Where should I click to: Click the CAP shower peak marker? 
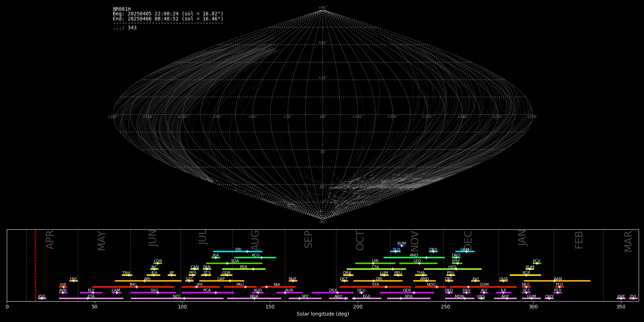(x=230, y=281)
